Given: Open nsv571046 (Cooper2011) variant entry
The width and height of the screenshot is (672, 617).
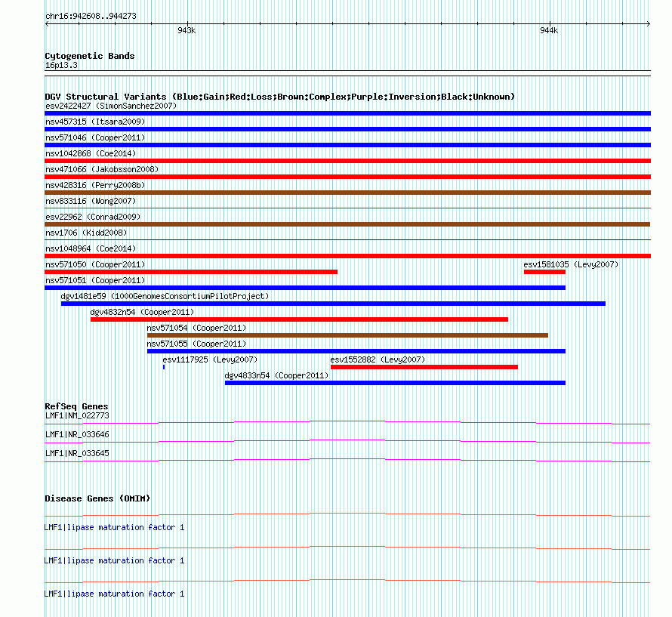Looking at the screenshot, I should tap(95, 137).
